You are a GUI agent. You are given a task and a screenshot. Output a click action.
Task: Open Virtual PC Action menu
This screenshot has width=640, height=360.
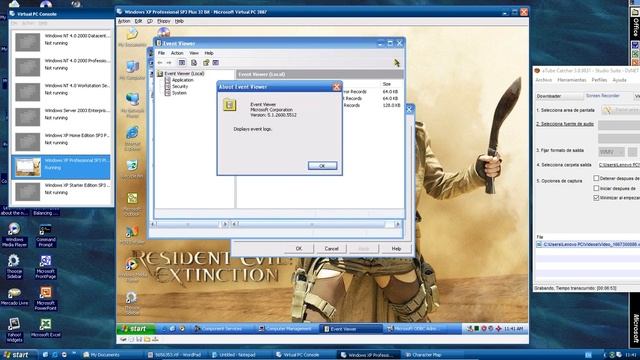click(x=124, y=21)
